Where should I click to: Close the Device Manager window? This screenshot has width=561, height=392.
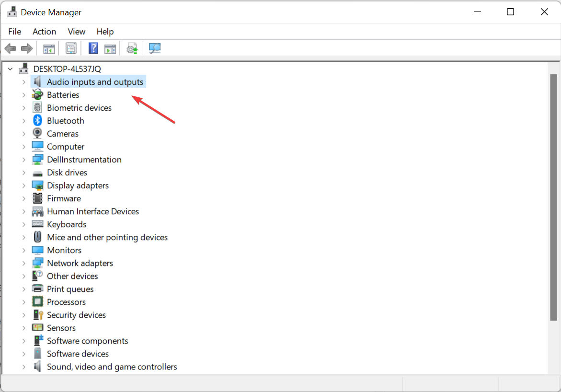[x=544, y=12]
